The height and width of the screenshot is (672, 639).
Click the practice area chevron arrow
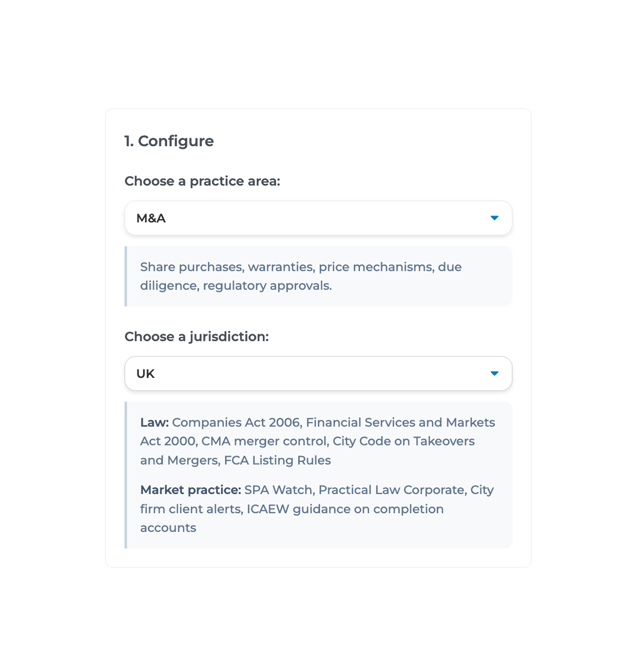point(494,218)
